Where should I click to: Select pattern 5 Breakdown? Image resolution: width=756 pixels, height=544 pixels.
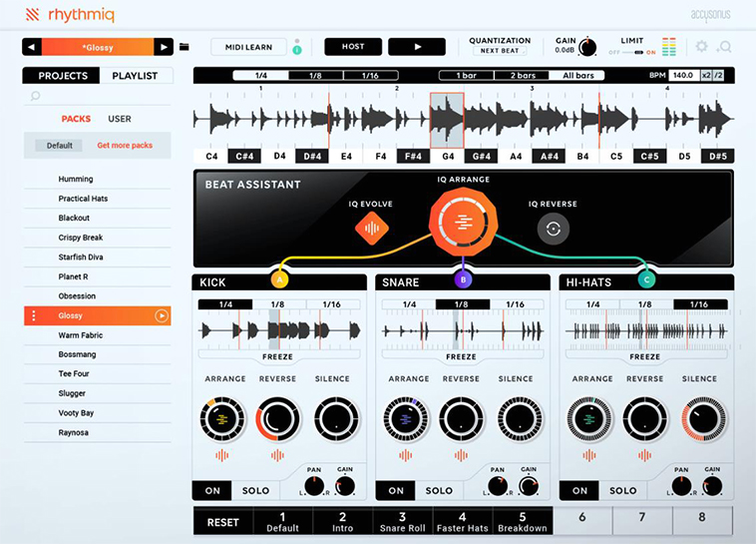coord(523,522)
